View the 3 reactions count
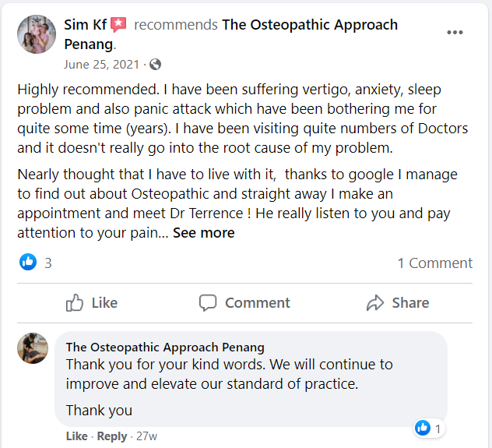The height and width of the screenshot is (448, 492). pyautogui.click(x=48, y=263)
